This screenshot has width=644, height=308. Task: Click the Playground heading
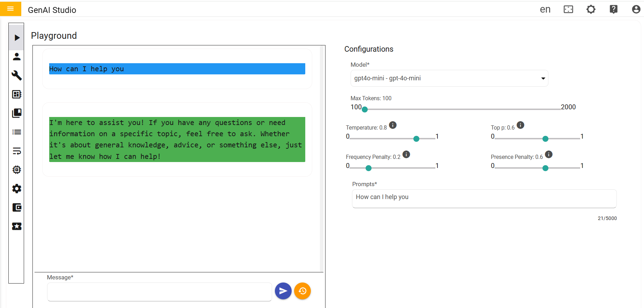click(x=54, y=36)
